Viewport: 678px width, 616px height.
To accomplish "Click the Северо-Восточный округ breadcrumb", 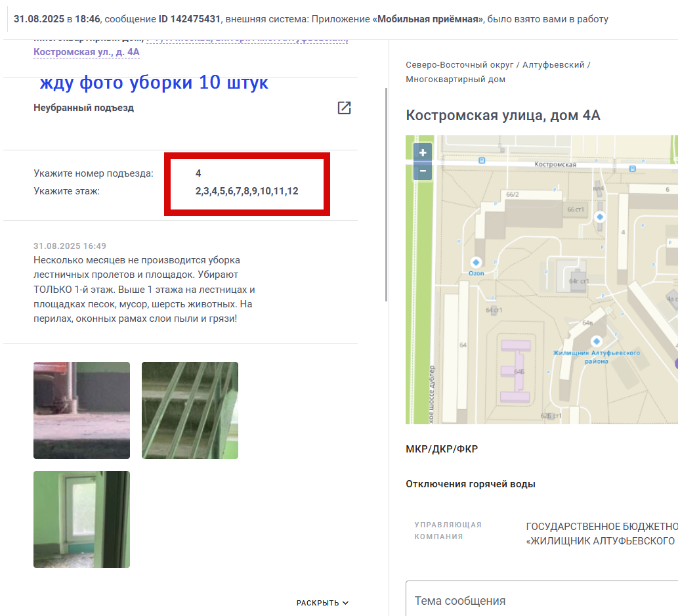I will pyautogui.click(x=459, y=65).
